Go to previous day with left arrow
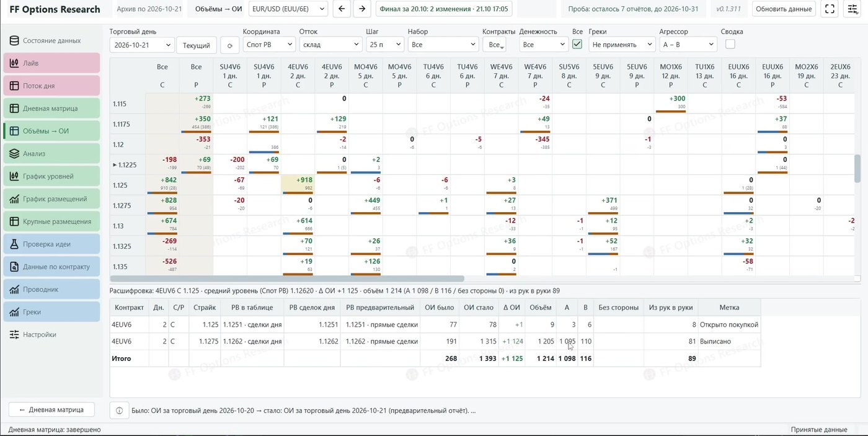 point(342,9)
